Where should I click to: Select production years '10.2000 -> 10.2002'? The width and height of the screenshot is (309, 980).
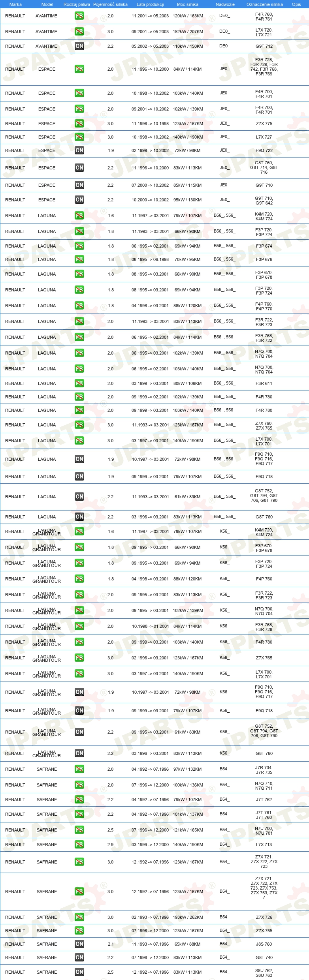(x=150, y=200)
